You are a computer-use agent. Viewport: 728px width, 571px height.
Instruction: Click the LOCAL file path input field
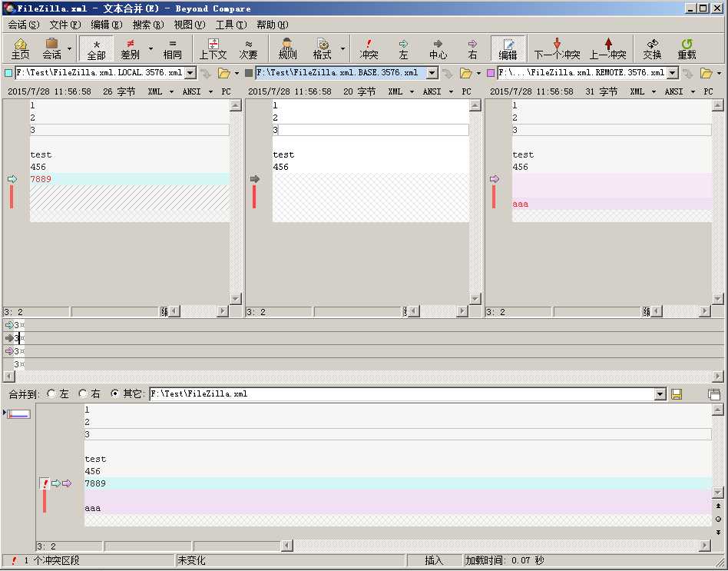click(100, 73)
